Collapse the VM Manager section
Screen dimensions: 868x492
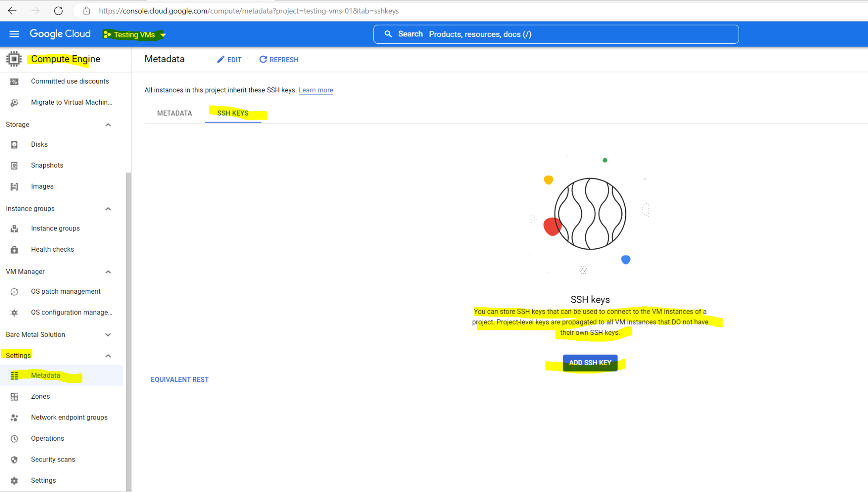pos(108,272)
